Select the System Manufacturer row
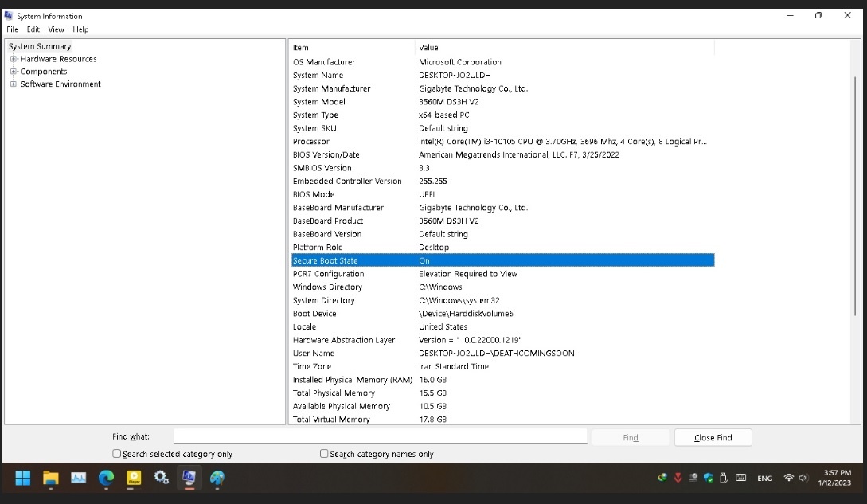This screenshot has height=504, width=867. (502, 88)
